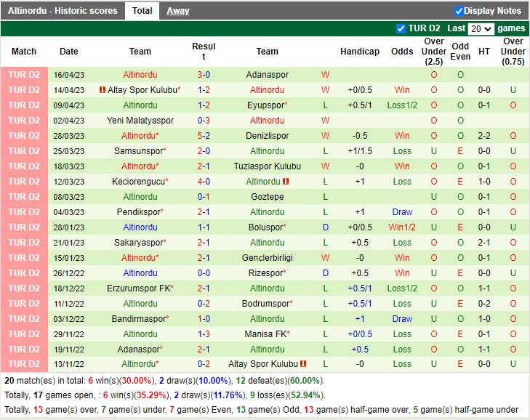Click the TUR D2 league badge for 16/04/23
530x420 pixels.
tap(24, 75)
